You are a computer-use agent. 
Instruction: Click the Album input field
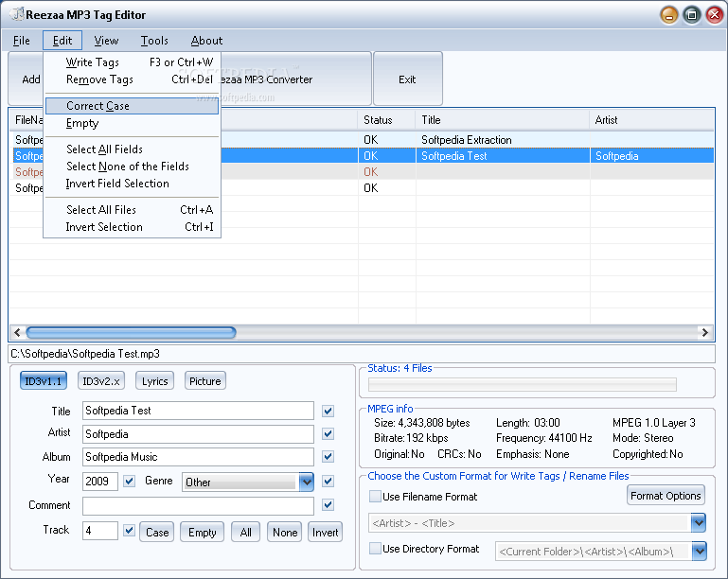pyautogui.click(x=198, y=457)
